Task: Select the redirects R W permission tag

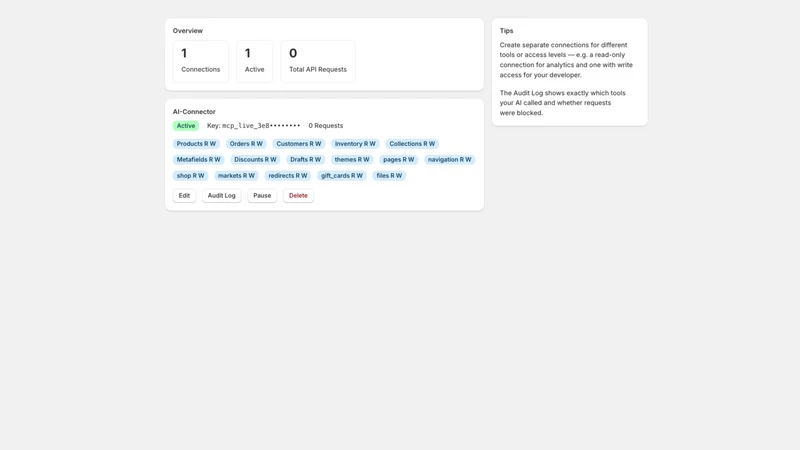Action: pyautogui.click(x=288, y=176)
